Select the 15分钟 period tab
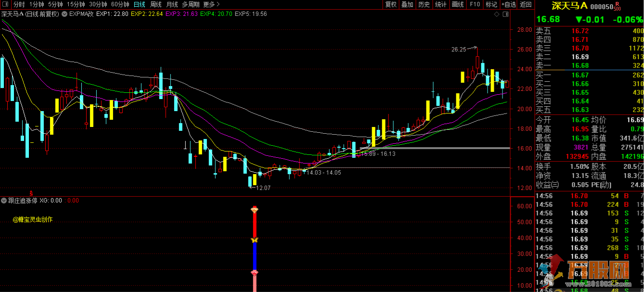 [76, 4]
